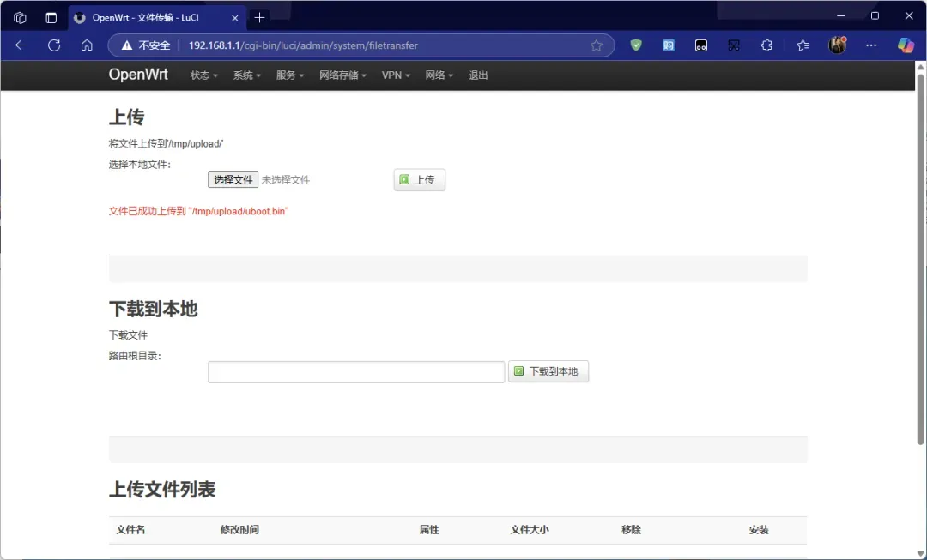Open browser settings and more menu
This screenshot has width=927, height=560.
[871, 45]
